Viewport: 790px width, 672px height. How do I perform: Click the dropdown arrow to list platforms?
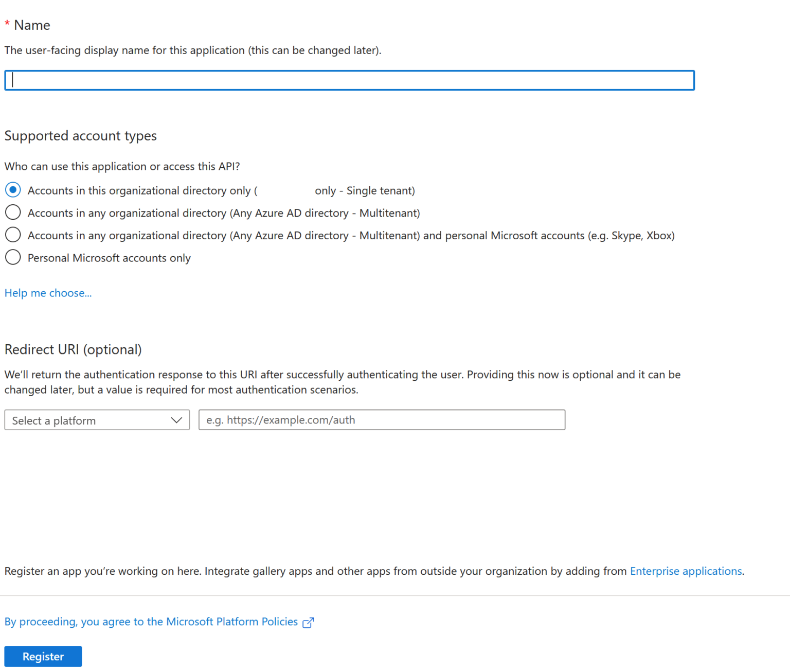(176, 420)
